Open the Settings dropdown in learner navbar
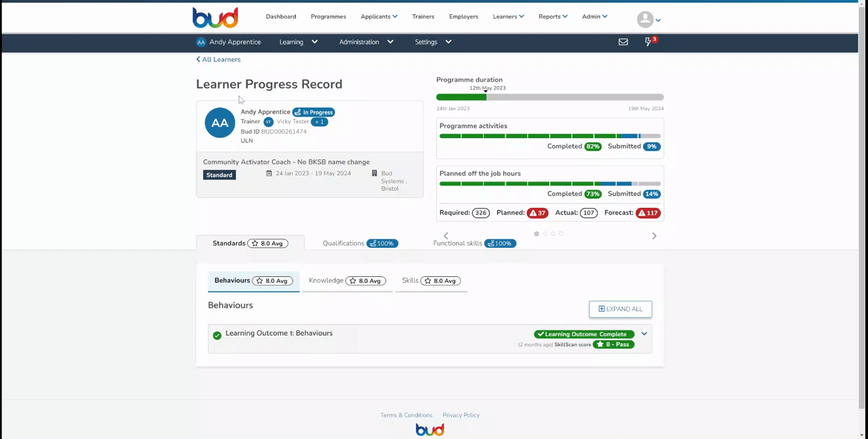 click(433, 42)
